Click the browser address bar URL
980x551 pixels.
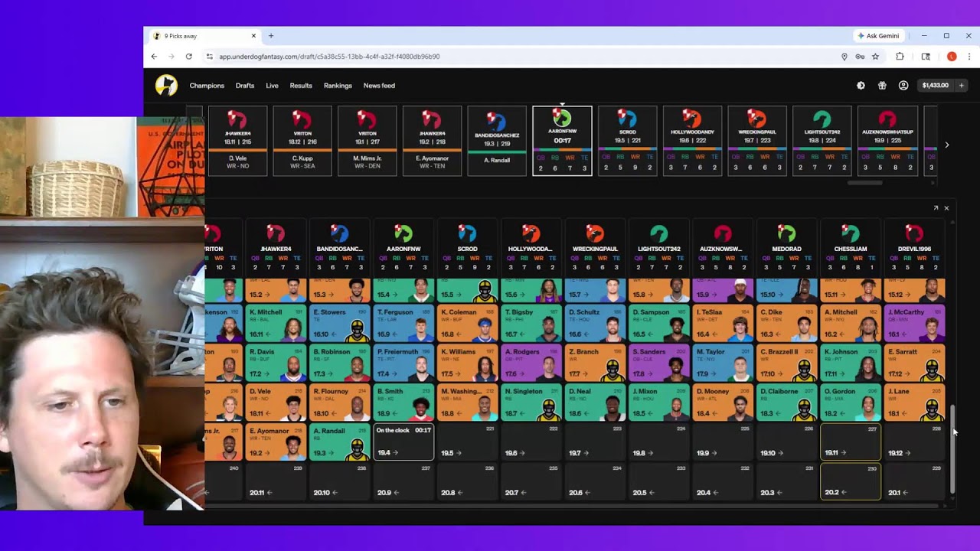coord(329,57)
